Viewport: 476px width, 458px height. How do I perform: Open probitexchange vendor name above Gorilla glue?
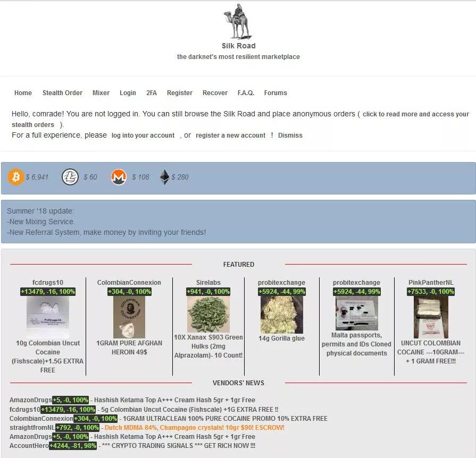coord(281,282)
